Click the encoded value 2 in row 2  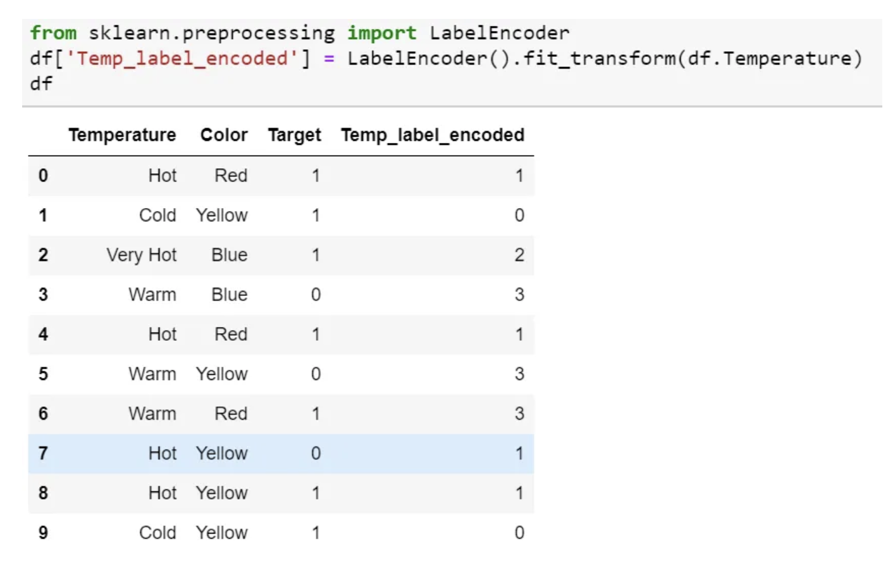tap(519, 255)
